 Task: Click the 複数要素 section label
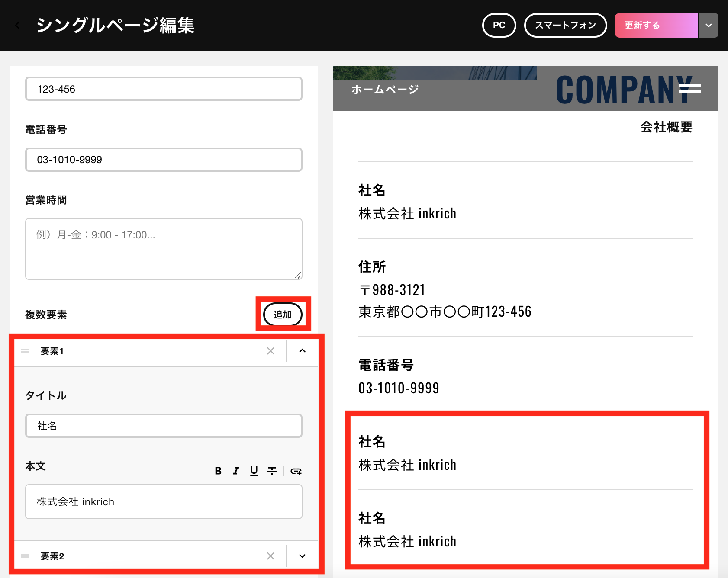[x=46, y=315]
